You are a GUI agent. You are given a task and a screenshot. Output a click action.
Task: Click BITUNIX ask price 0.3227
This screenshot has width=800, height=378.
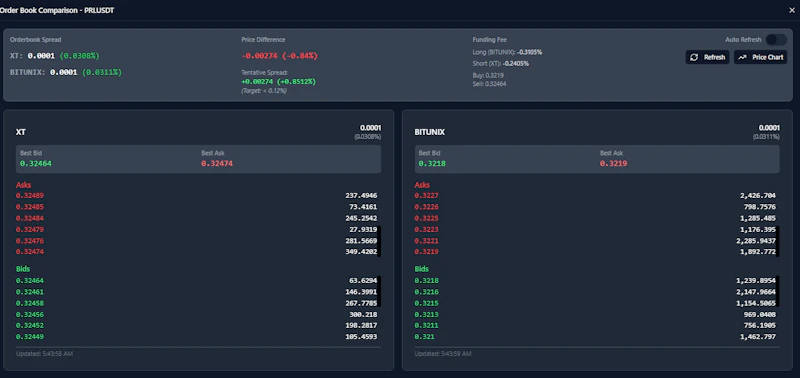click(x=427, y=195)
